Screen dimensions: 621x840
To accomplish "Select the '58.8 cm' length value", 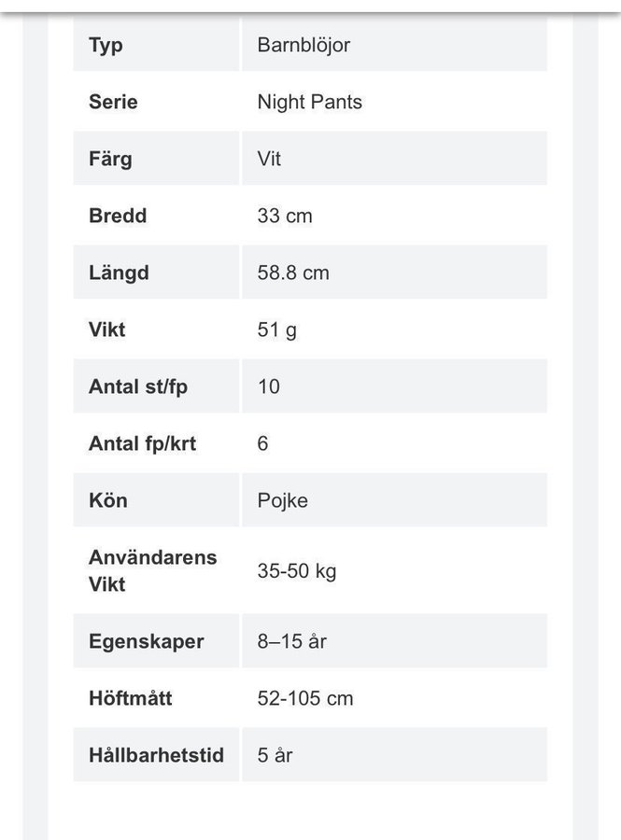I will [x=293, y=273].
